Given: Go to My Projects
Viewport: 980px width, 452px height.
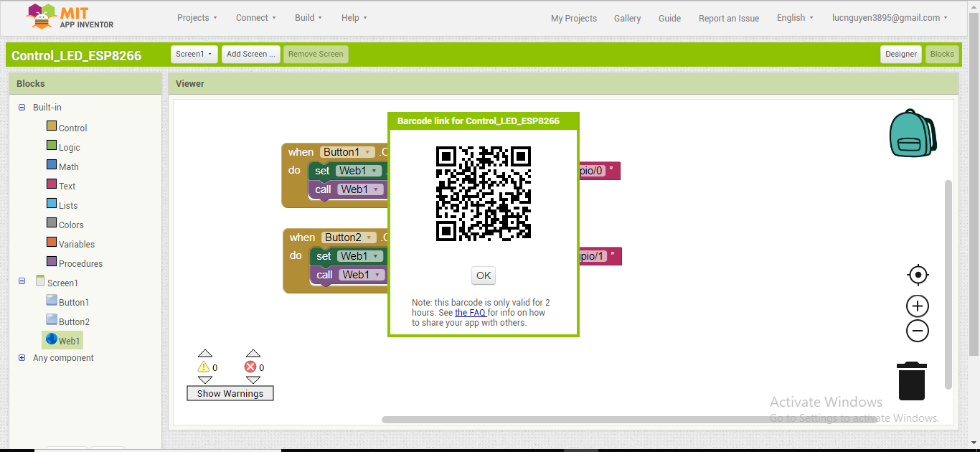Looking at the screenshot, I should [x=574, y=19].
